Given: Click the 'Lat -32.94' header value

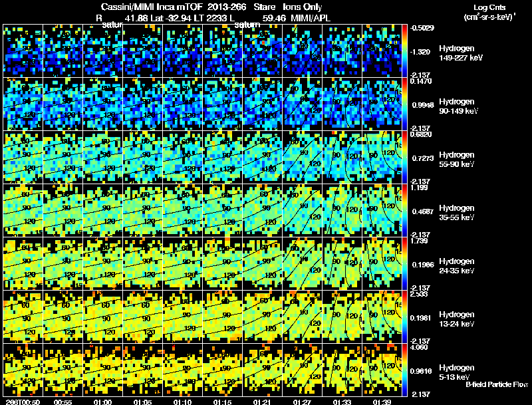Looking at the screenshot, I should click(172, 18).
